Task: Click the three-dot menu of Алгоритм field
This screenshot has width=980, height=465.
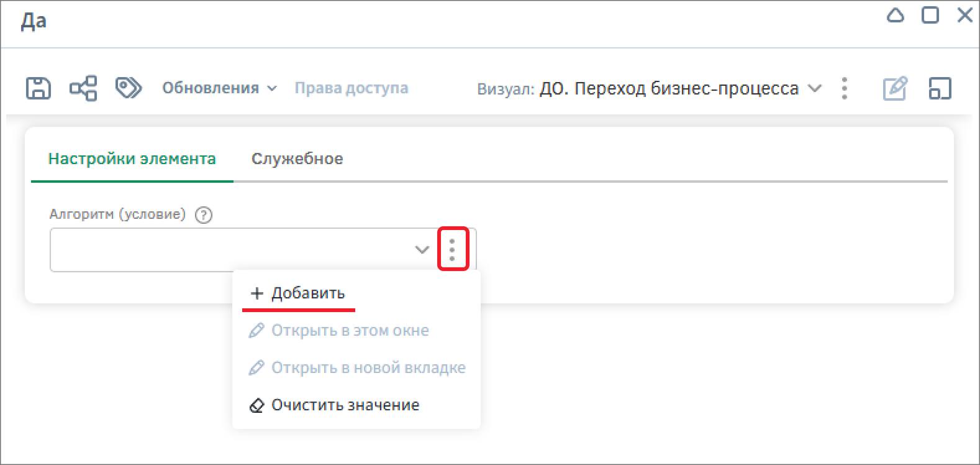Action: pyautogui.click(x=452, y=249)
